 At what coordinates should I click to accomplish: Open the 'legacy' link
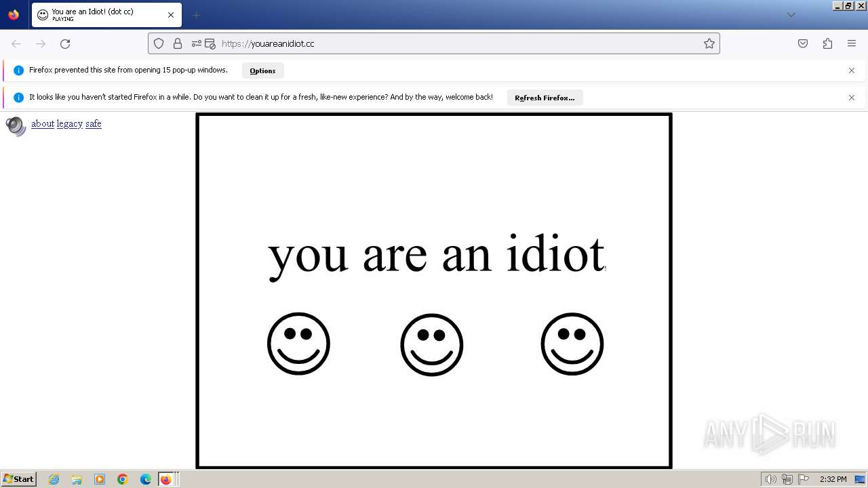pos(70,123)
